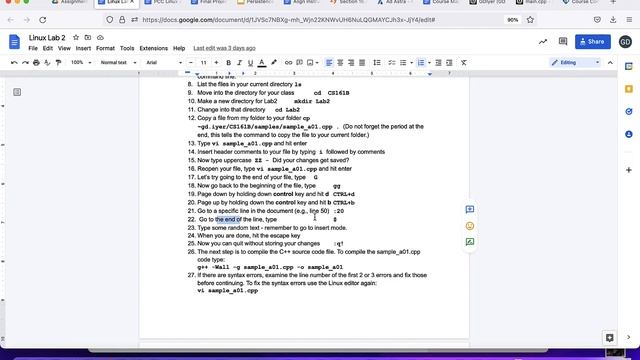Screen dimensions: 640x360
Task: Justify the text
Action: pyautogui.click(x=362, y=62)
